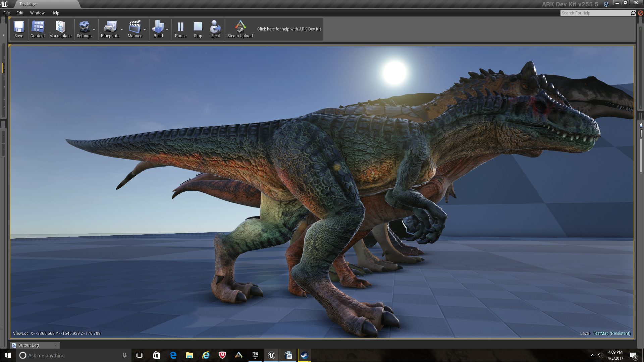644x362 pixels.
Task: Close the Output Log tab
Action: 56,346
